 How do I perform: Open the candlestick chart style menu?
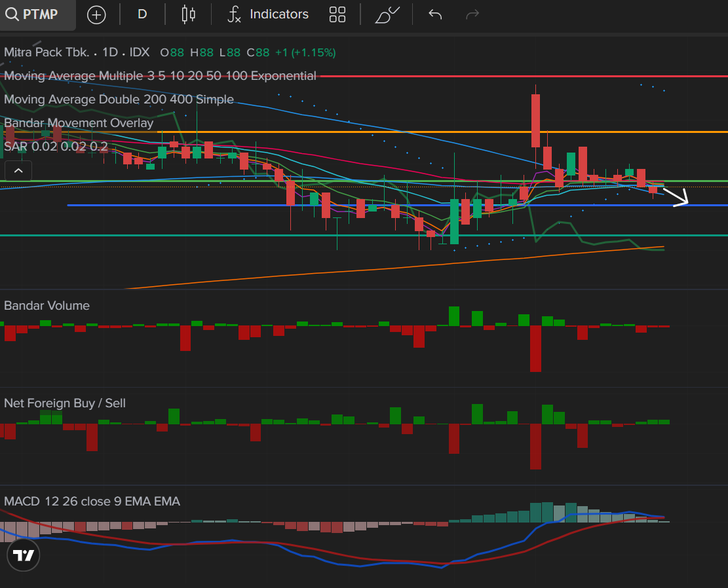pyautogui.click(x=189, y=14)
